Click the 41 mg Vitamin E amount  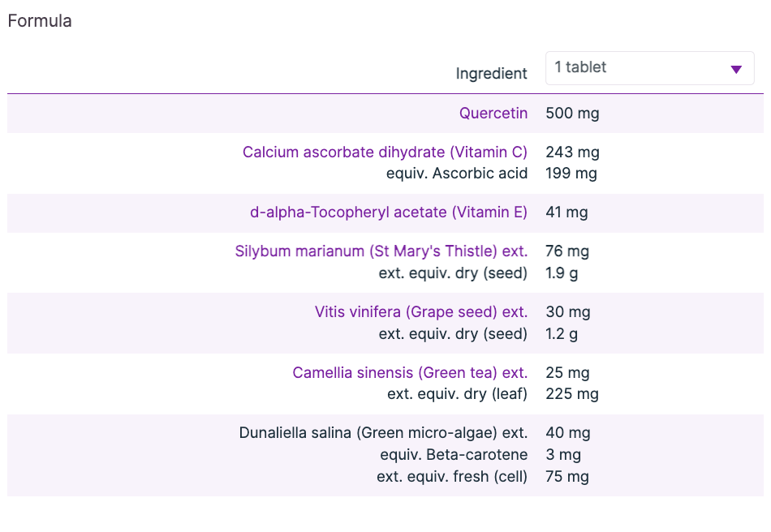click(x=566, y=212)
